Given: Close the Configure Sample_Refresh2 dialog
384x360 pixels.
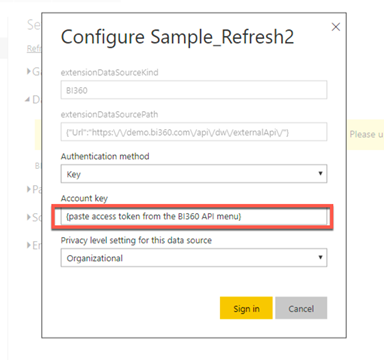Looking at the screenshot, I should 336,27.
